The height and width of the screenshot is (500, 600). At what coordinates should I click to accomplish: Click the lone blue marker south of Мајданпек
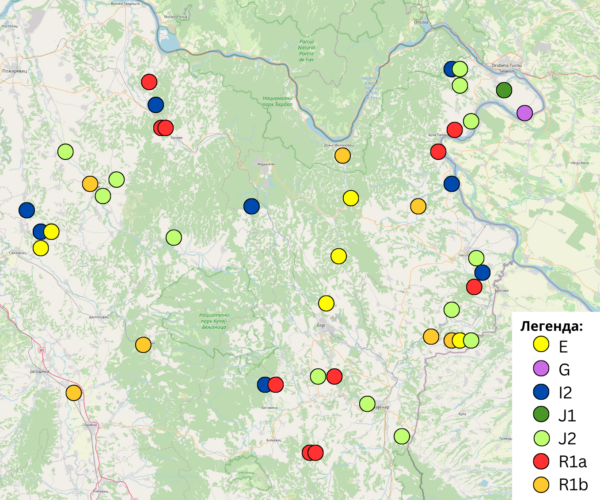[x=251, y=206]
